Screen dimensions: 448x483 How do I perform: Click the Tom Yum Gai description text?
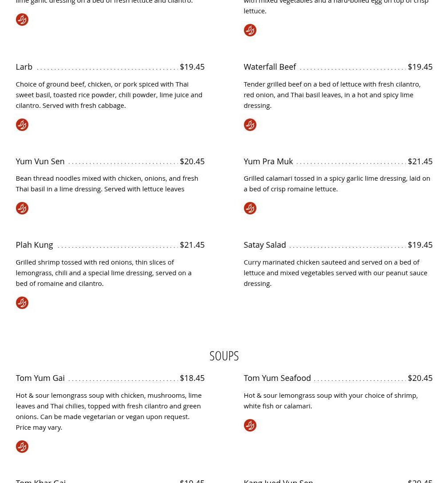coord(109,412)
